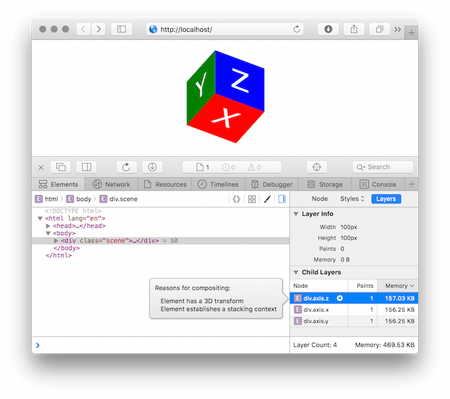450x399 pixels.
Task: Toggle the compositing borders grid icon
Action: click(252, 199)
